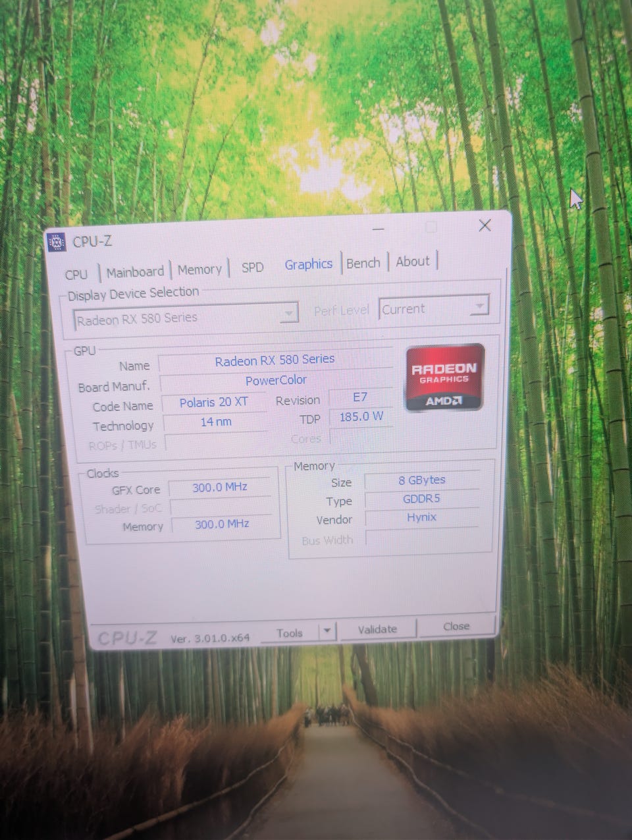Click the PowerColor board manufacturer value
This screenshot has height=840, width=632.
(x=276, y=380)
